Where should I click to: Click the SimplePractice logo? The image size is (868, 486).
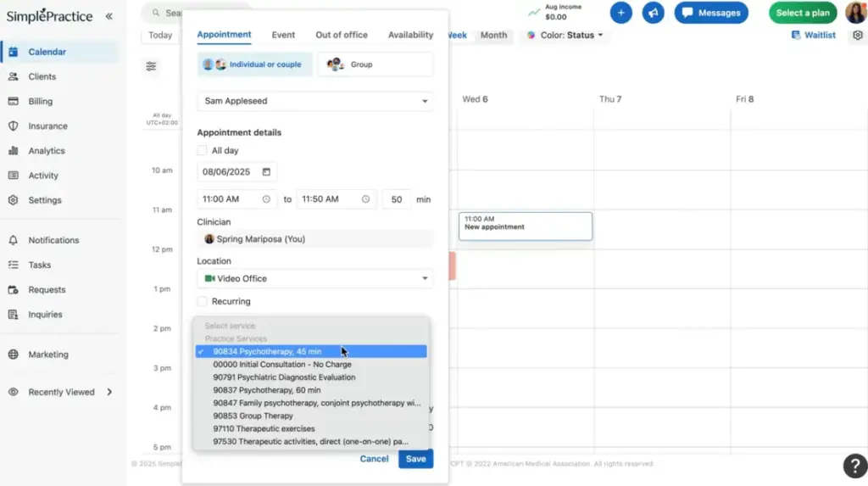(49, 16)
